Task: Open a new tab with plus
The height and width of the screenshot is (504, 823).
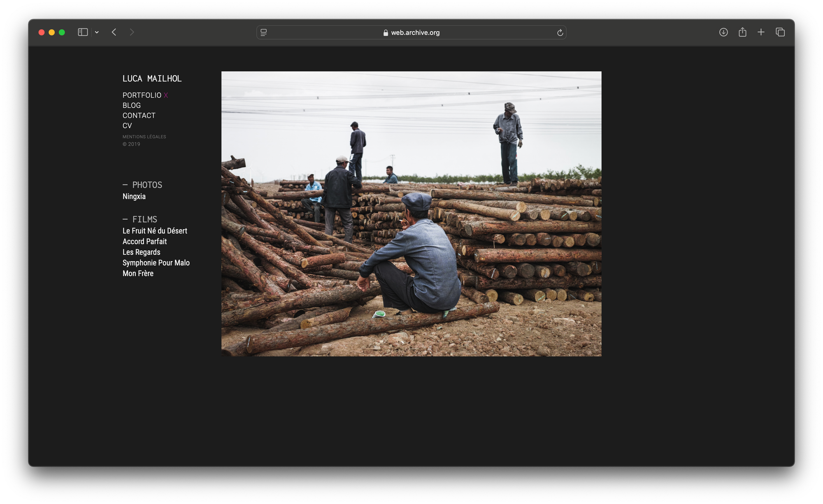Action: tap(761, 32)
